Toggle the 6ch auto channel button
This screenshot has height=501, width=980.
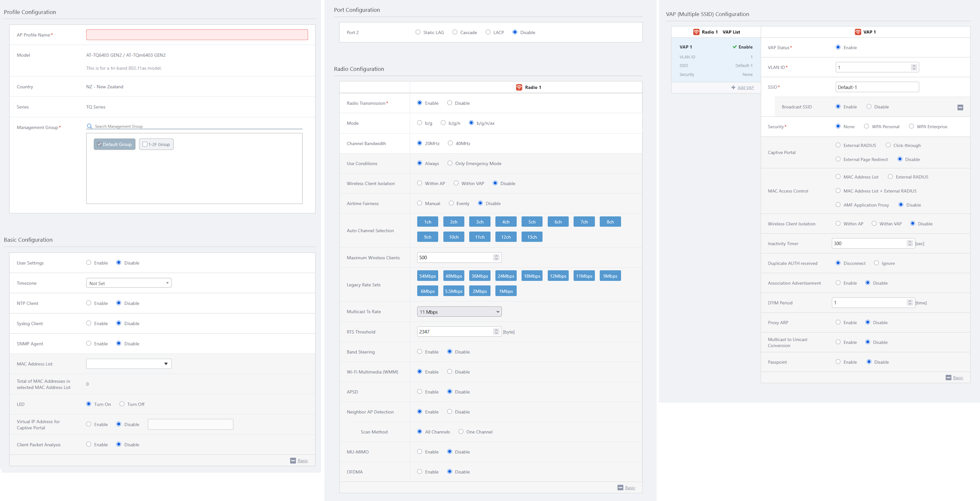558,222
